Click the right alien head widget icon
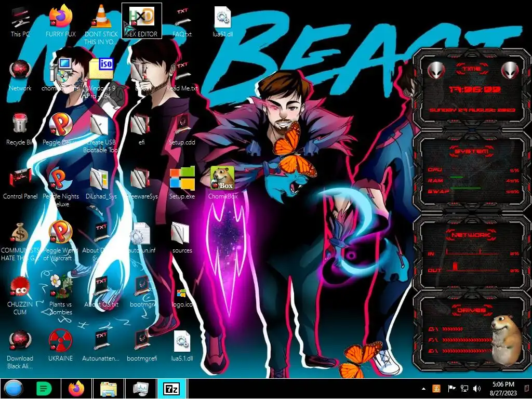 click(510, 70)
